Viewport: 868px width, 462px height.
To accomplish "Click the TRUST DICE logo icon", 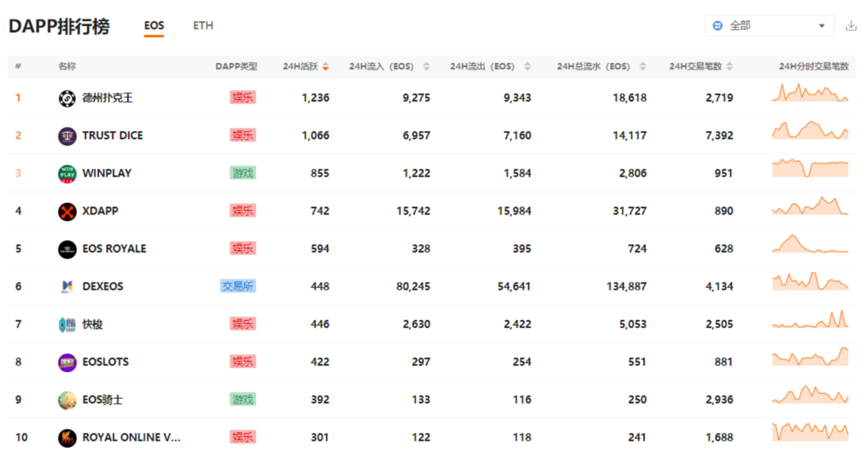I will [x=67, y=136].
